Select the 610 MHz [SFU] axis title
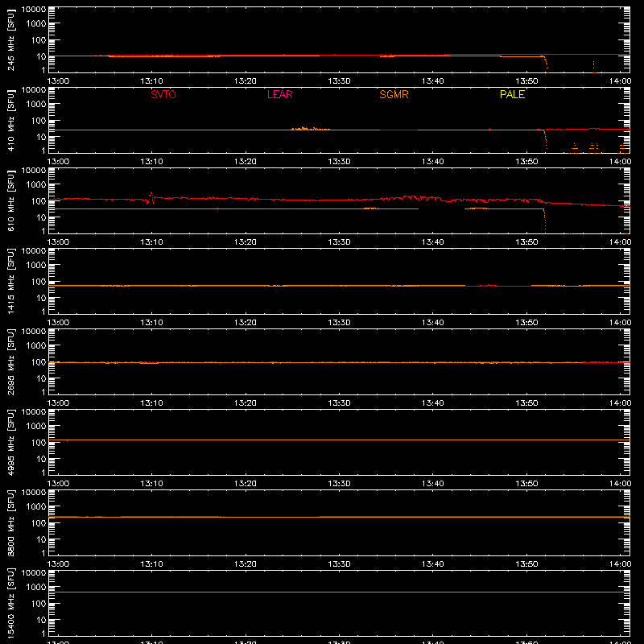The width and height of the screenshot is (644, 644). [10, 200]
